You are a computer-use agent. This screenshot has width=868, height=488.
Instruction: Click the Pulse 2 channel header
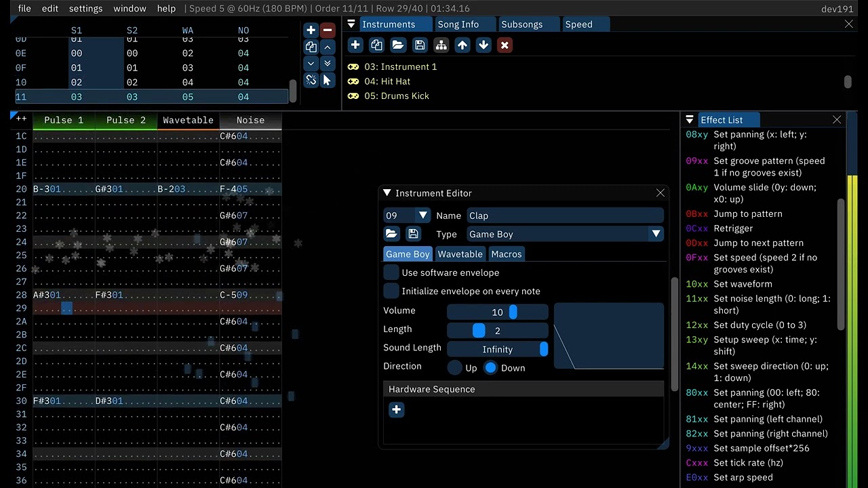(x=126, y=120)
